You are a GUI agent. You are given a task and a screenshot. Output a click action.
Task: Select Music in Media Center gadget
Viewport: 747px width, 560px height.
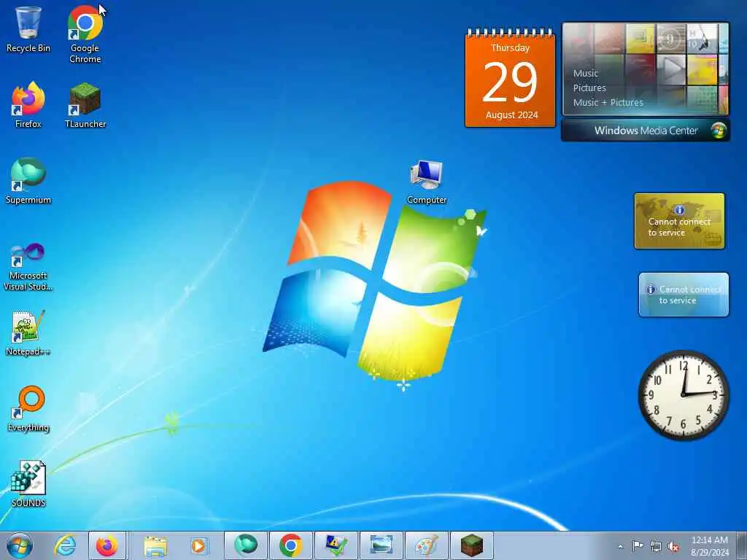[x=586, y=74]
